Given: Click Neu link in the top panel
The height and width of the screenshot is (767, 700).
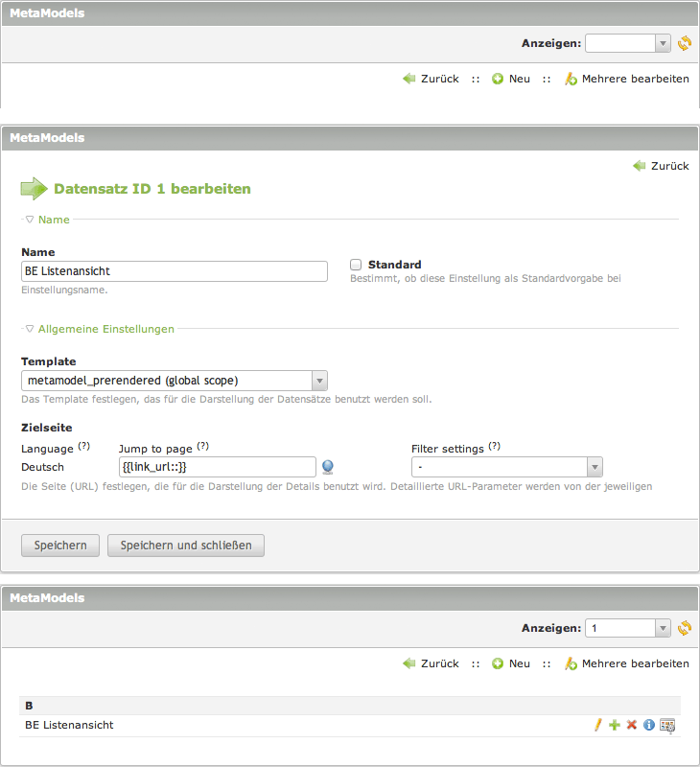Looking at the screenshot, I should click(x=511, y=79).
